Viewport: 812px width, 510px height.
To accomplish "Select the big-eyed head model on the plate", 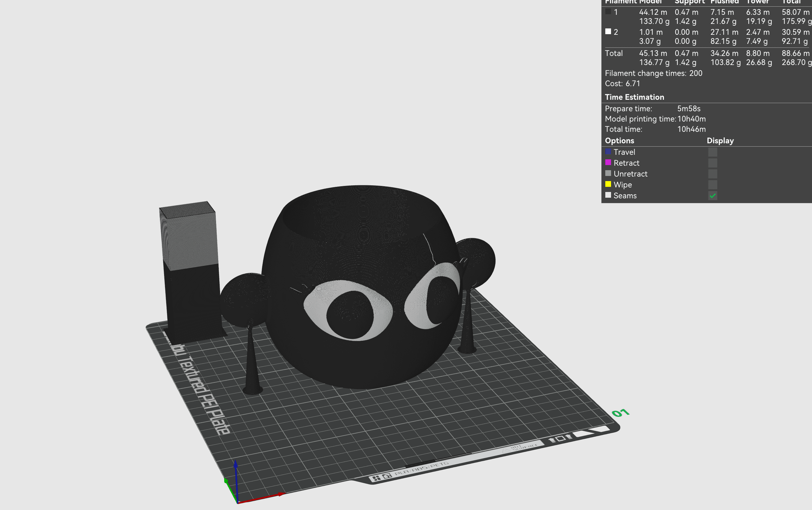I will pos(362,287).
